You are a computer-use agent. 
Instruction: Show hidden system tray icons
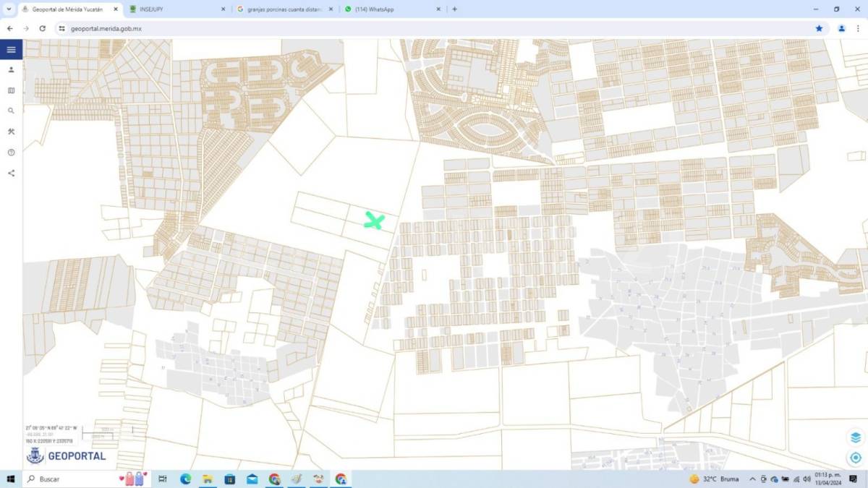coord(752,479)
